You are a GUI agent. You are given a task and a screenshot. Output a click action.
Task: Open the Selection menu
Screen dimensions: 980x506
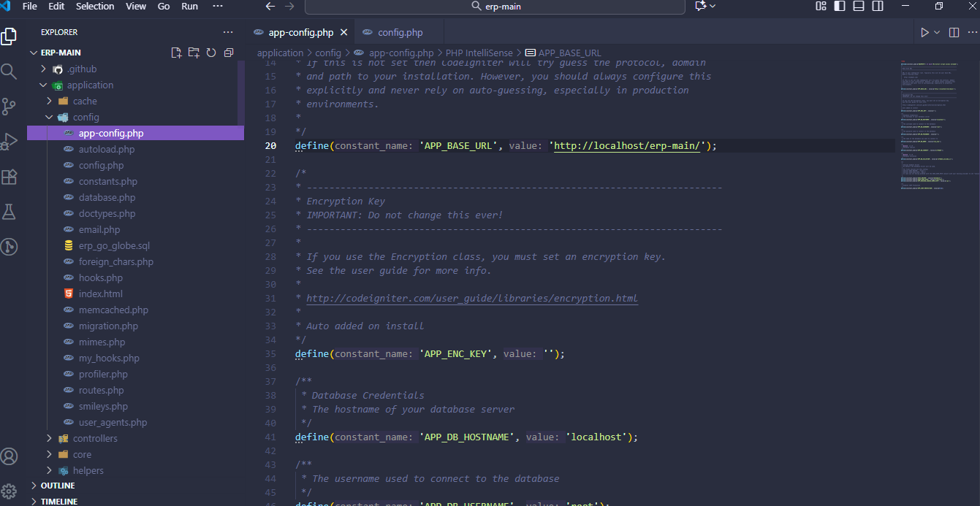[95, 6]
